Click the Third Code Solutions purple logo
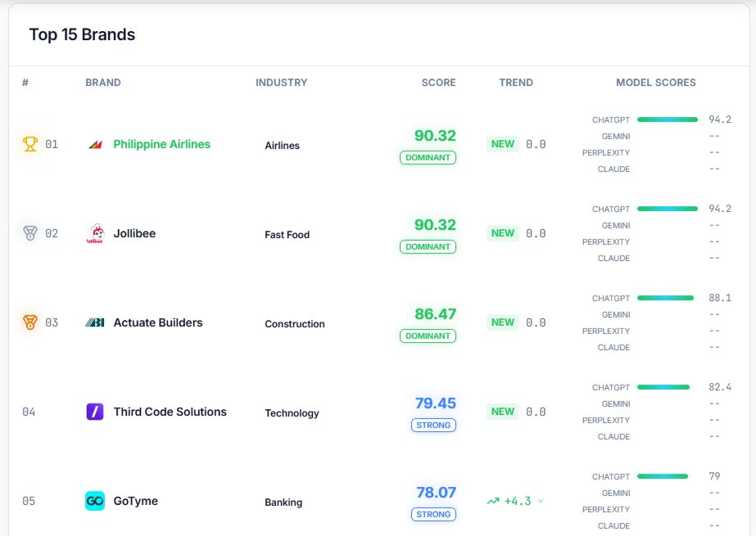The image size is (756, 536). point(95,412)
